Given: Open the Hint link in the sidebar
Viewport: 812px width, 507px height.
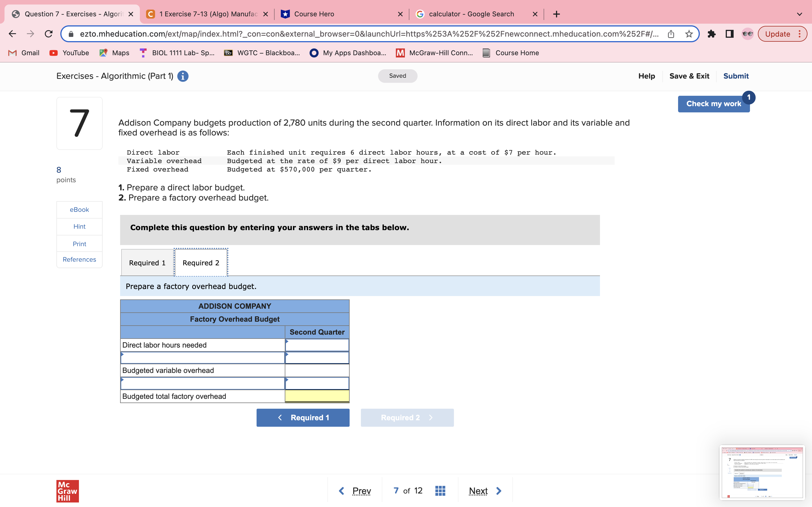Looking at the screenshot, I should [79, 226].
